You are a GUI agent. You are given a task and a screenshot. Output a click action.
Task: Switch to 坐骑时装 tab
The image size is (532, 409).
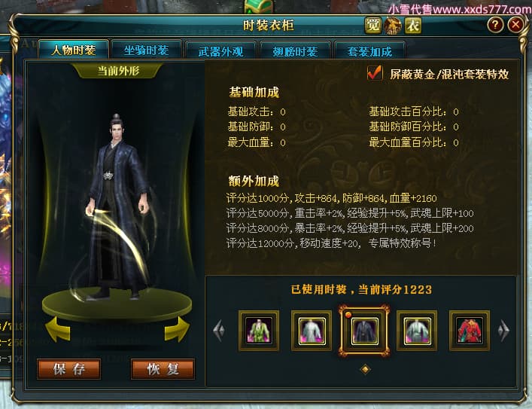(146, 50)
